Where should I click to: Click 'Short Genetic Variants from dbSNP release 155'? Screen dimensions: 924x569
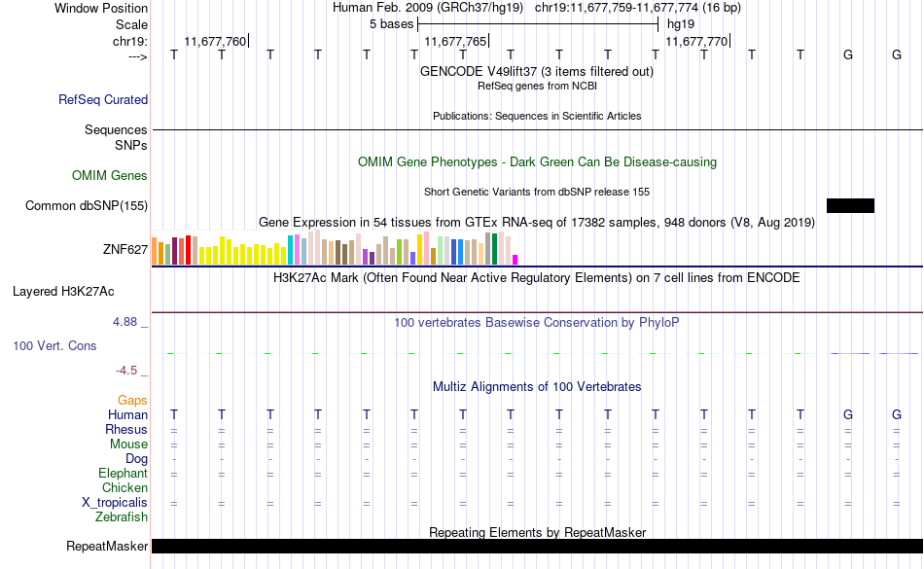click(x=537, y=192)
